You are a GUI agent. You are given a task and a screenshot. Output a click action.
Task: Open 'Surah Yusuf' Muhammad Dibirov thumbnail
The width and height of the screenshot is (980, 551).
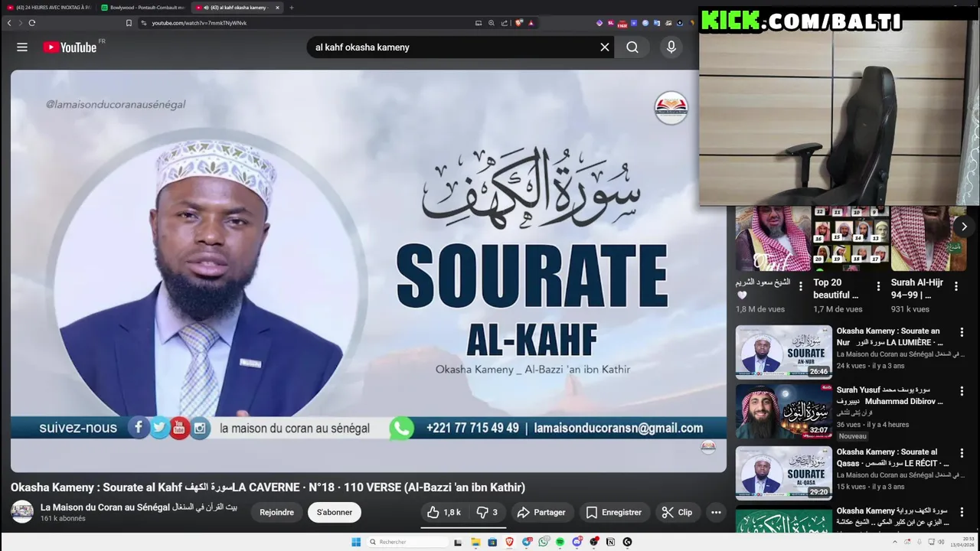tap(784, 411)
